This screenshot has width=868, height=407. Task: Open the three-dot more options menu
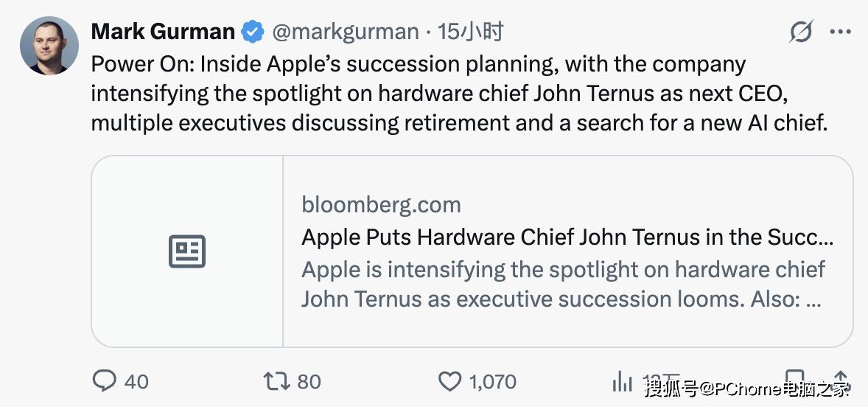point(841,32)
